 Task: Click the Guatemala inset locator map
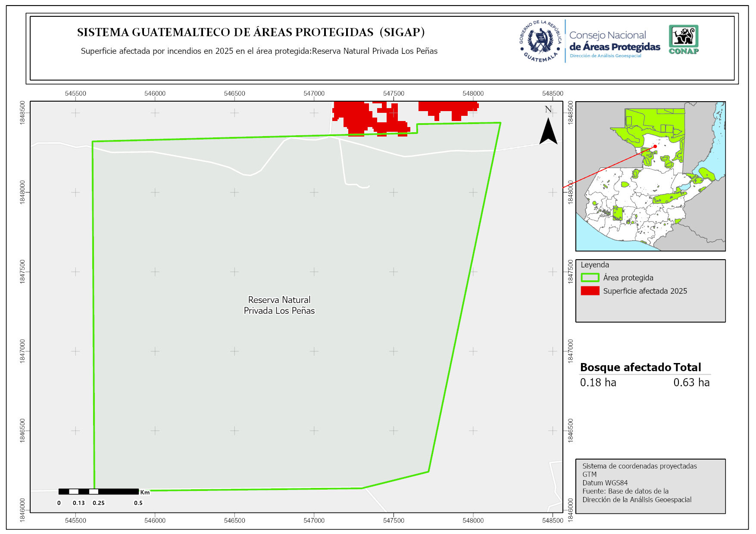pyautogui.click(x=650, y=176)
